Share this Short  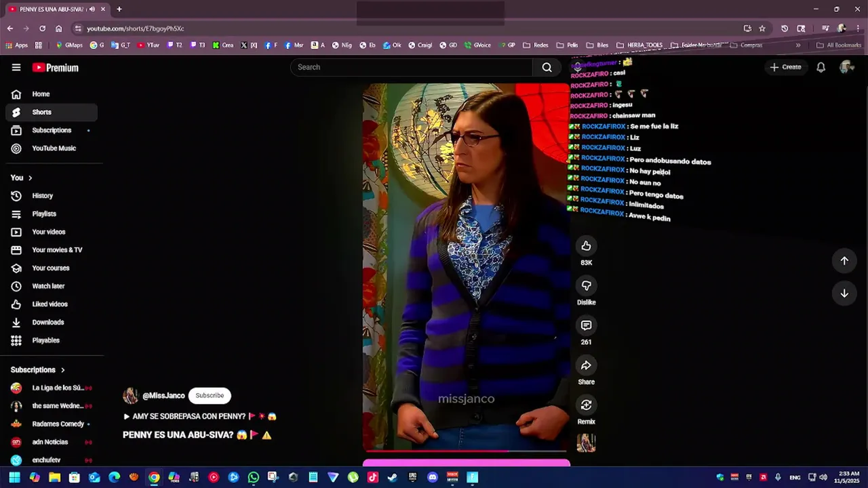tap(587, 365)
